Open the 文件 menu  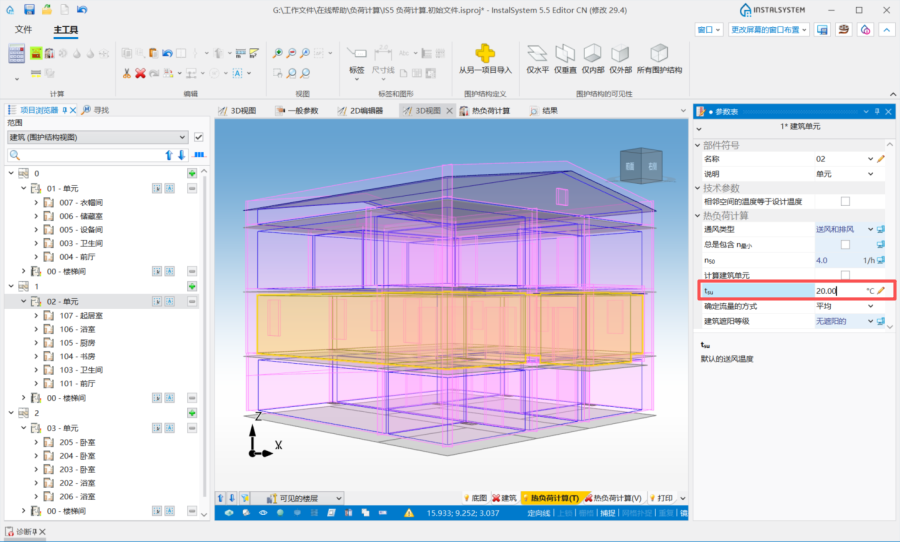24,30
